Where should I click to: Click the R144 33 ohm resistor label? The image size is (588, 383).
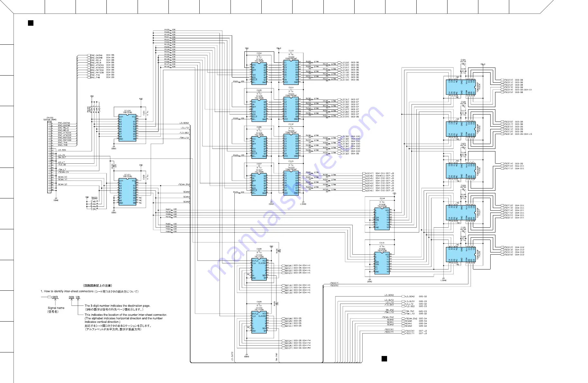[x=329, y=65]
